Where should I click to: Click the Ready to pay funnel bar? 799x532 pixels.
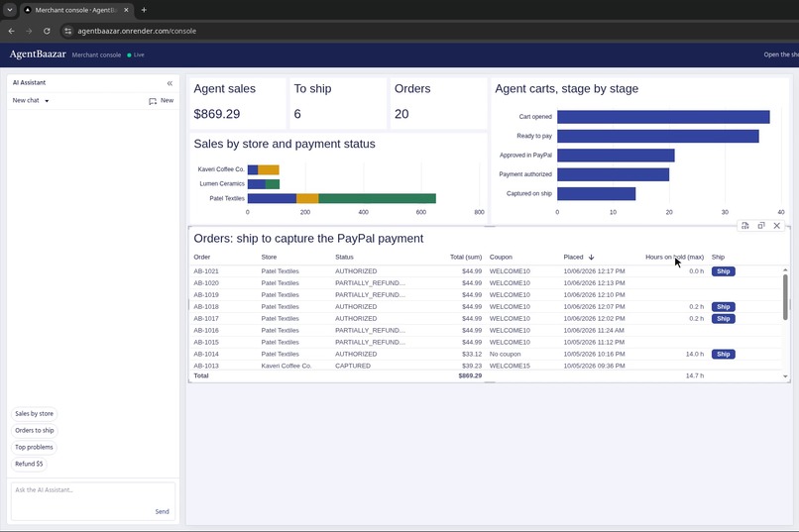pyautogui.click(x=658, y=136)
